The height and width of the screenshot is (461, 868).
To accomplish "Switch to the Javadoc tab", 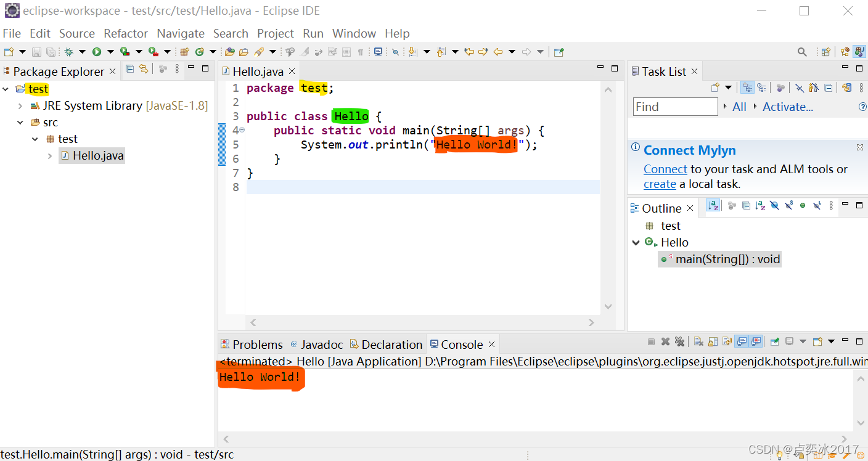I will coord(316,345).
